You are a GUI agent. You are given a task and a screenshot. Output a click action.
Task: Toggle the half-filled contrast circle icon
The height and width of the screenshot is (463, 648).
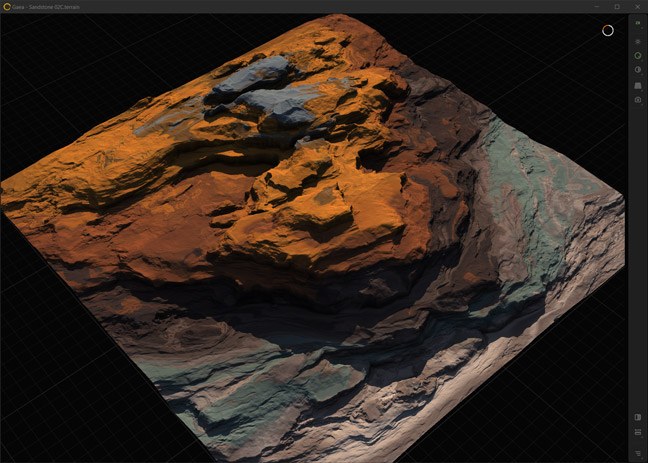(638, 70)
